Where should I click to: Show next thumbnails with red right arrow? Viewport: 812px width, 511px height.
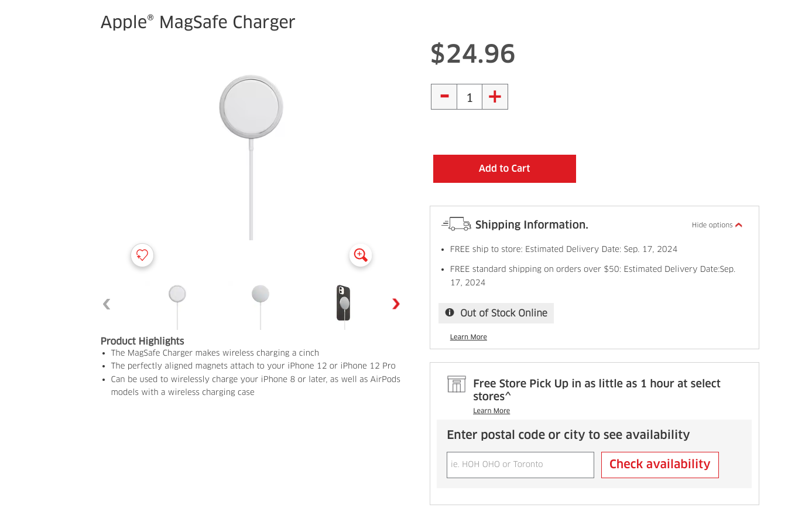click(396, 304)
